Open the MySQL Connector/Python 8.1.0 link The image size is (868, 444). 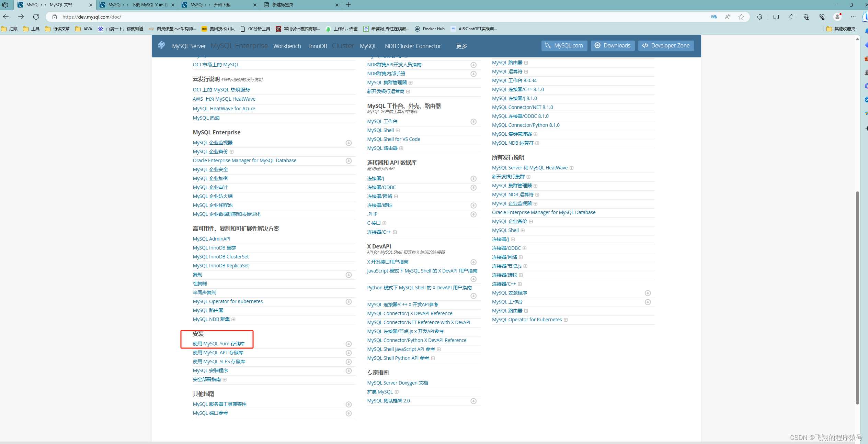(x=526, y=125)
